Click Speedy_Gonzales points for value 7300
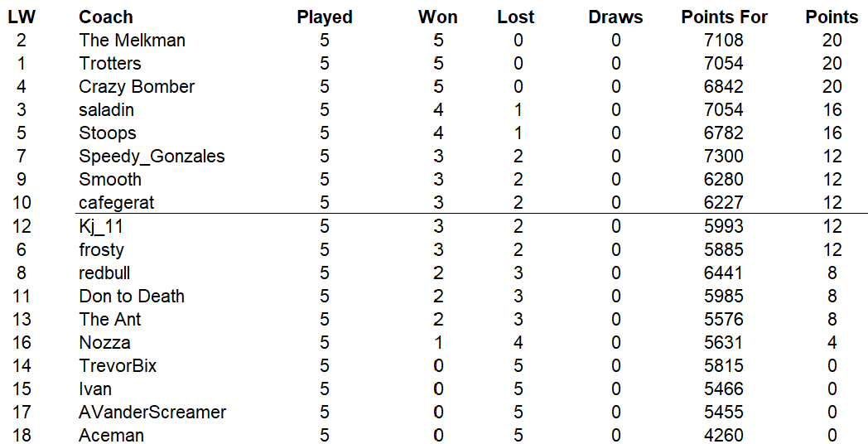Screen dimensions: 868x444 pos(725,156)
